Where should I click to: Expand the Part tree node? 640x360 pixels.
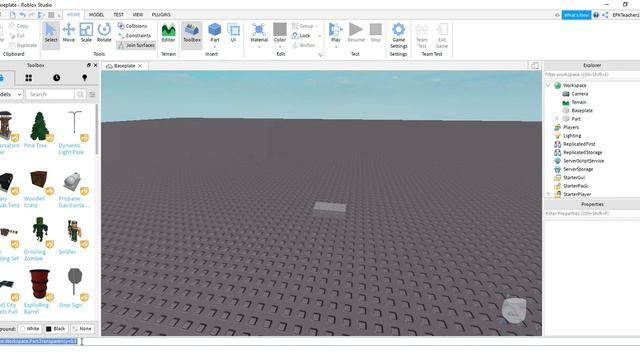point(556,119)
